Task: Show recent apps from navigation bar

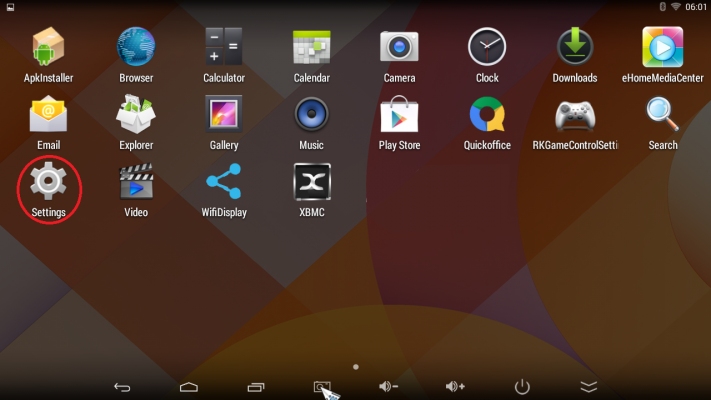Action: [x=256, y=387]
